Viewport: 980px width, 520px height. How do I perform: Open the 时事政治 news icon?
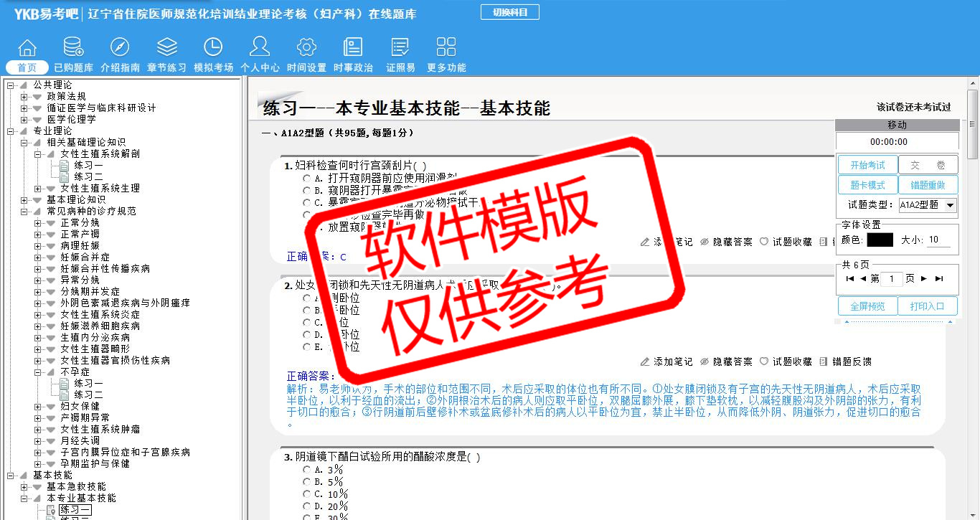click(353, 47)
